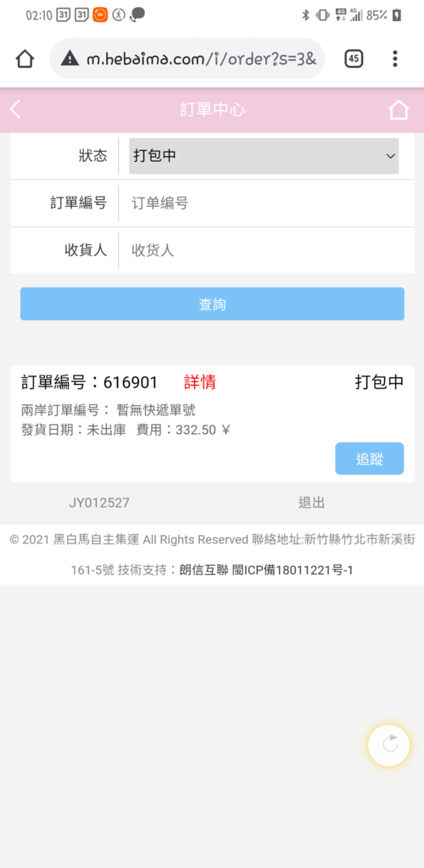Tap the site warning triangle icon
The width and height of the screenshot is (424, 868).
pyautogui.click(x=70, y=58)
